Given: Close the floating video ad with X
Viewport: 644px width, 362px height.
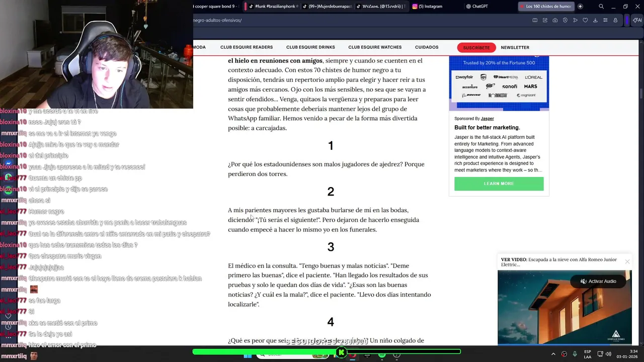Looking at the screenshot, I should [x=627, y=261].
